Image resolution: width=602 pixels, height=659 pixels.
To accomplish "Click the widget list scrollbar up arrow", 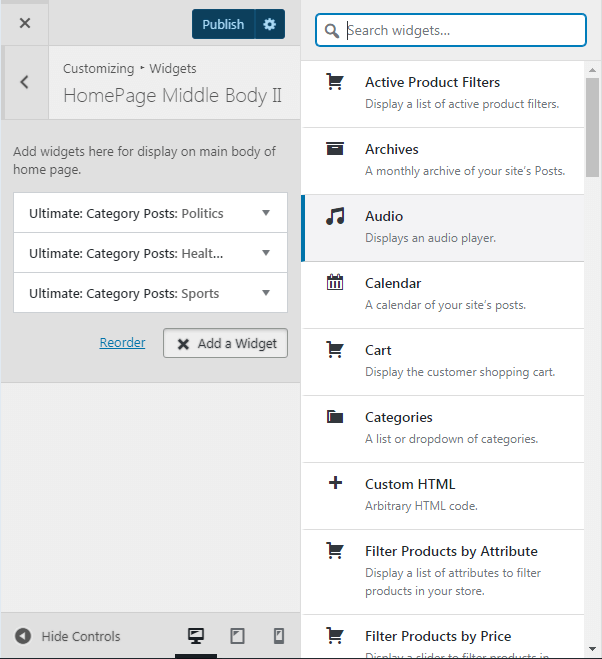I will coord(592,70).
